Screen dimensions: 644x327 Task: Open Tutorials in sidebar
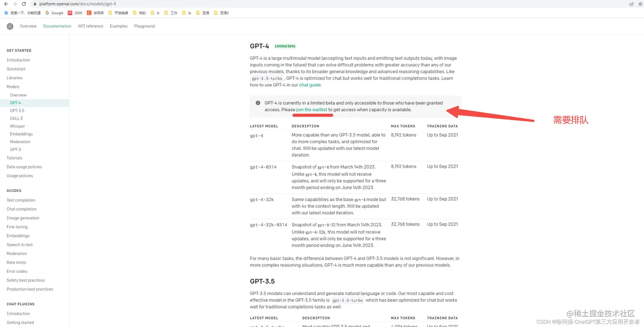(14, 158)
